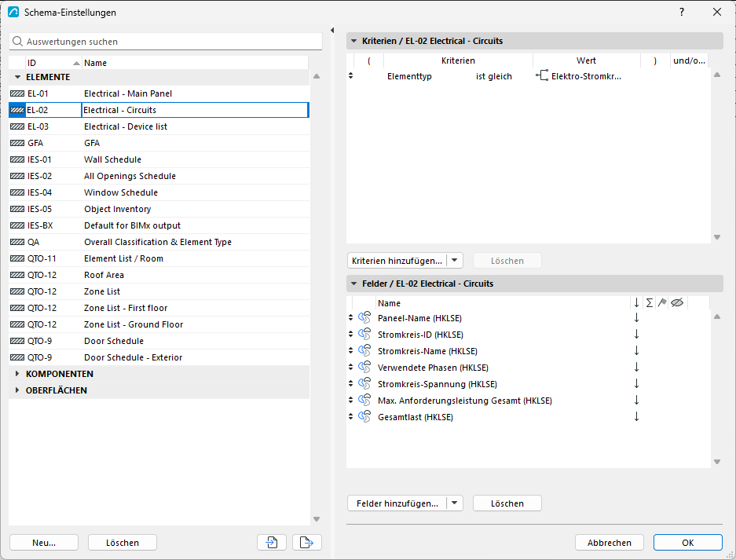The height and width of the screenshot is (560, 736).
Task: Open the Kriterien hinzufügen dropdown arrow
Action: click(454, 261)
